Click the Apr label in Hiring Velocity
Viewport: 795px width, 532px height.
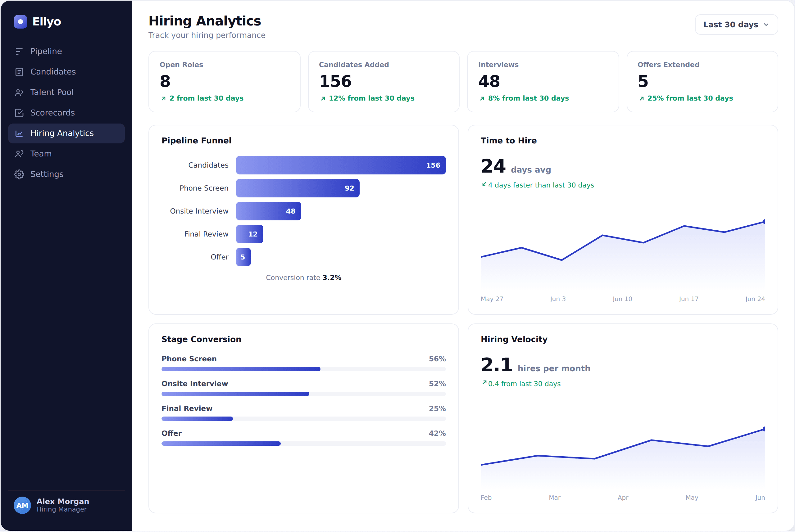[x=623, y=498]
